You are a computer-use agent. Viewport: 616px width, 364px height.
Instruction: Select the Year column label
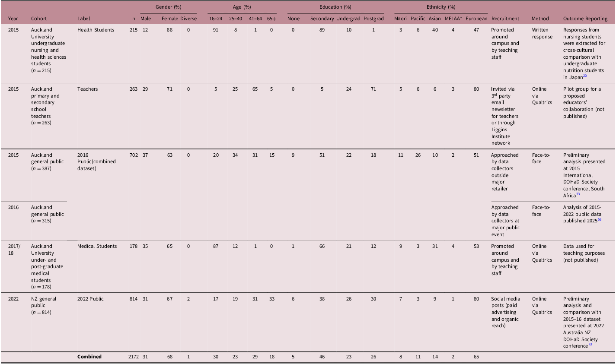pos(13,19)
